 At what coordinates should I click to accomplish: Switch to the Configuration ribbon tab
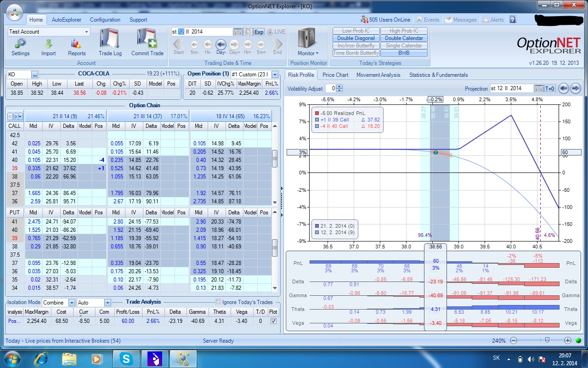point(105,20)
